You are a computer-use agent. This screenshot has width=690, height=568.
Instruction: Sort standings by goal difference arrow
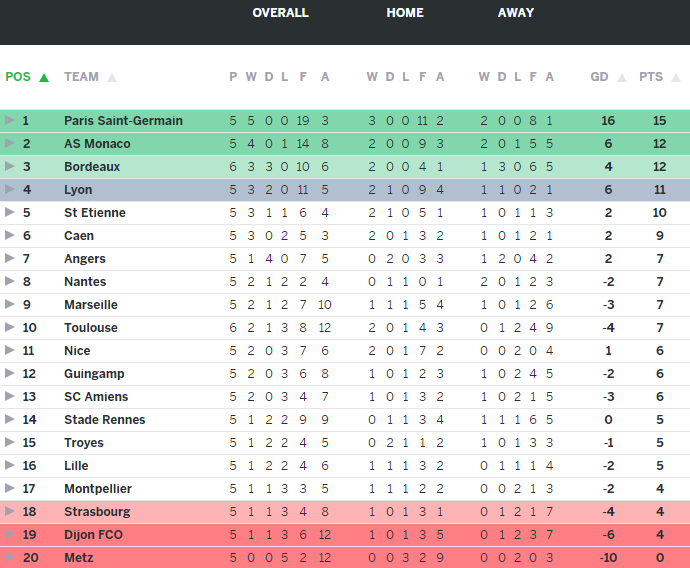pyautogui.click(x=622, y=77)
